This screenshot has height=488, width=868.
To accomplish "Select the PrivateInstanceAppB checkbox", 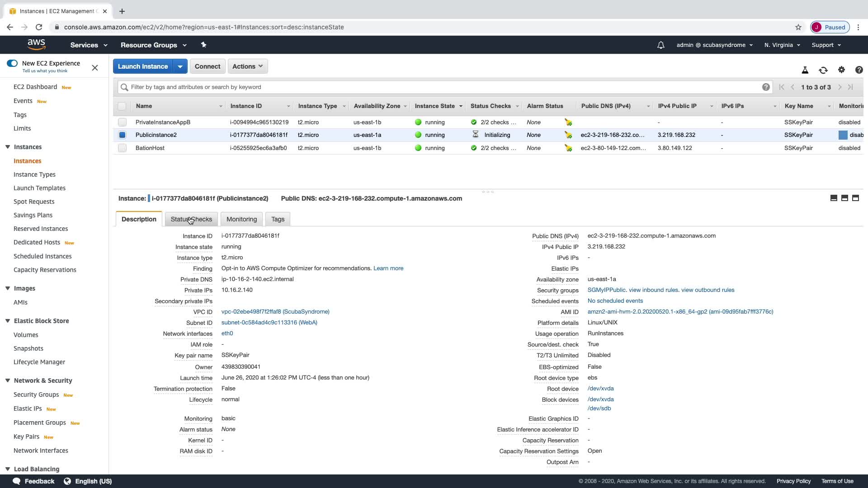I will click(122, 122).
